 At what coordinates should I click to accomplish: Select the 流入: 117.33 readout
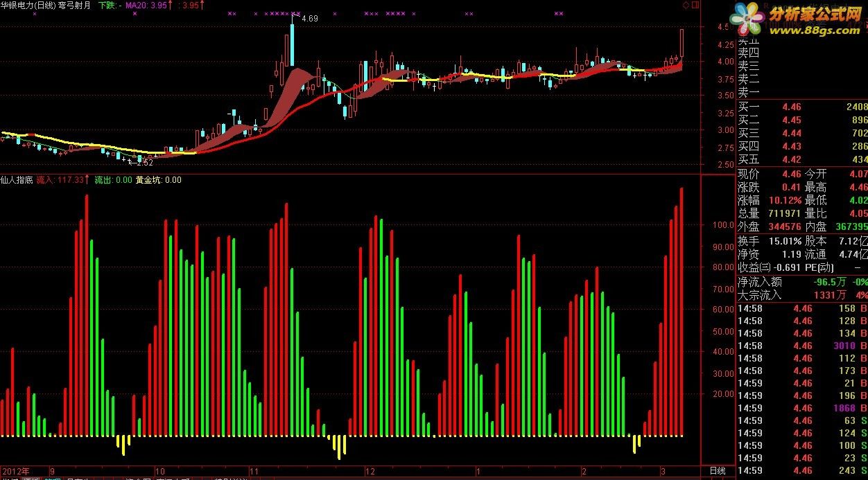(x=62, y=180)
